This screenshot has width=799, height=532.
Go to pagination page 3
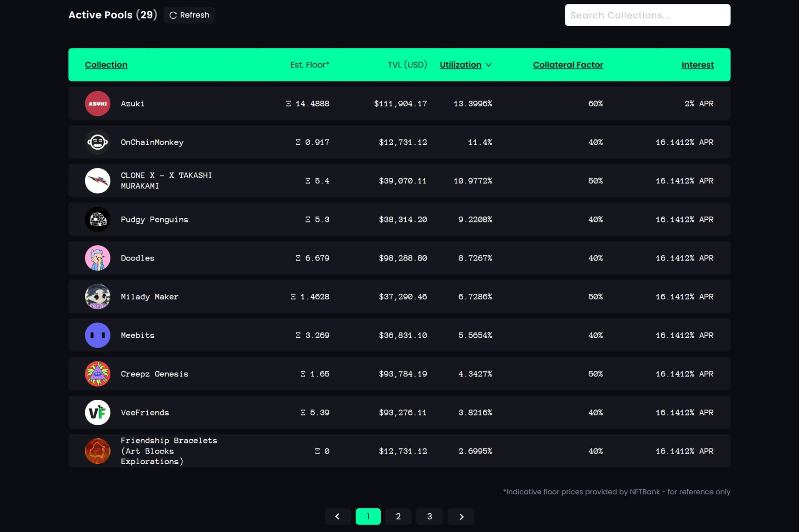coord(429,517)
